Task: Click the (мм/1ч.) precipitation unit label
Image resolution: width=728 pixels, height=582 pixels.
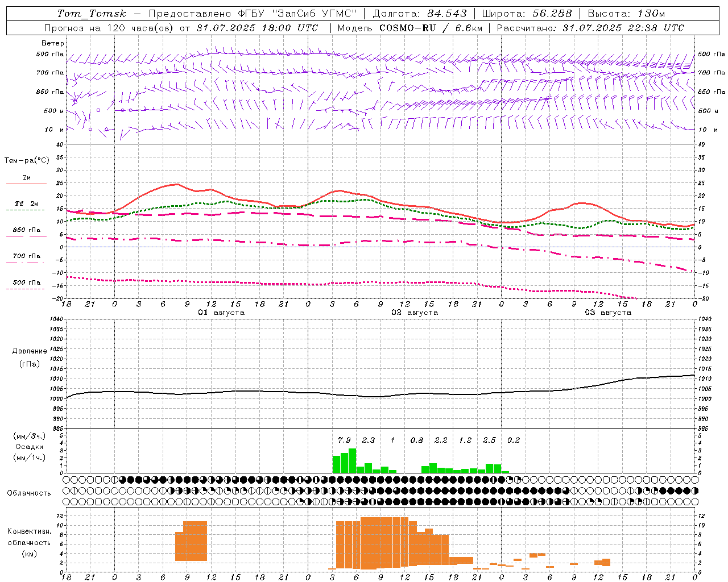Action: (30, 458)
